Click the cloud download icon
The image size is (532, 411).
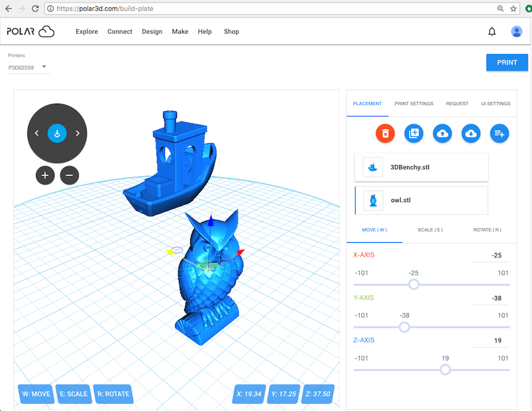click(x=471, y=134)
